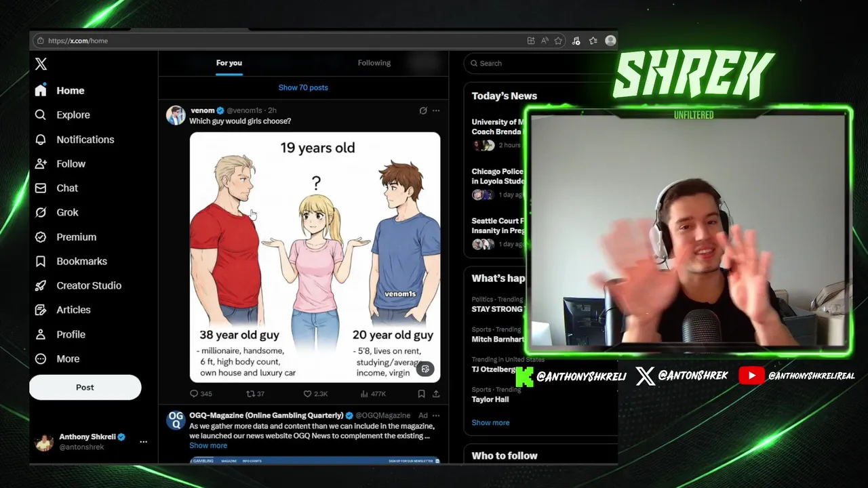
Task: Click browser split screen icon in address bar
Action: click(531, 41)
